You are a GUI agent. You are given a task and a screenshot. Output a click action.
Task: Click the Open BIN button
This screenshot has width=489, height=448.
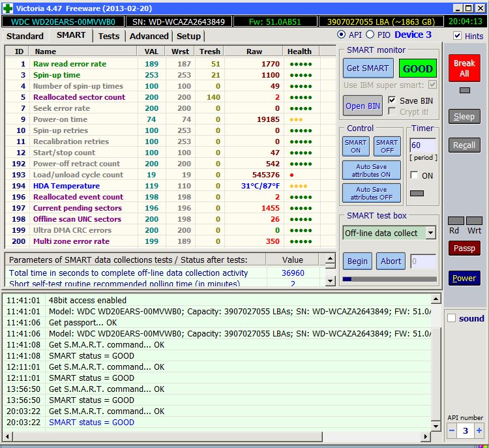(x=363, y=106)
